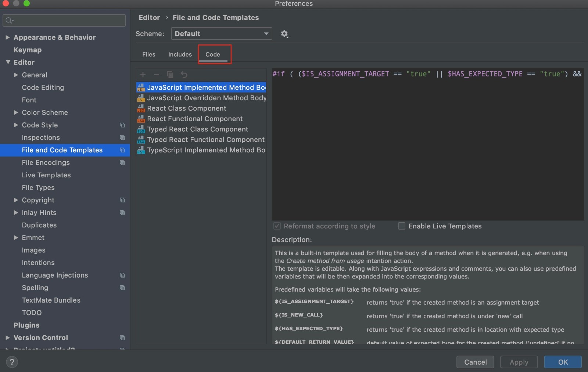Click the search magnifier icon in settings search

coord(10,21)
